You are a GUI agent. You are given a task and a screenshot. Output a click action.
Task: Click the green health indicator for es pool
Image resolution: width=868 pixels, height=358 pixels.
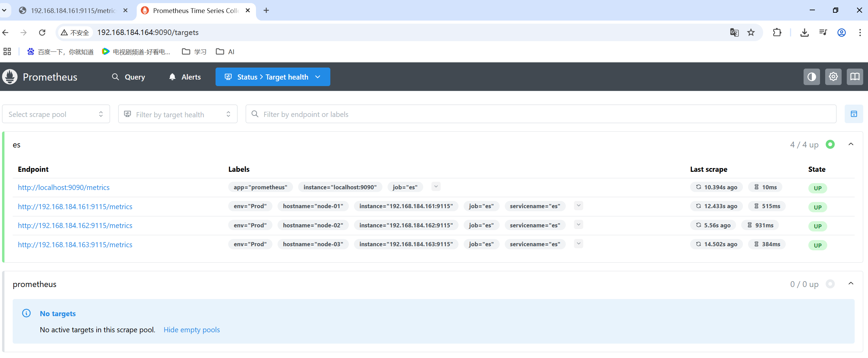coord(830,144)
